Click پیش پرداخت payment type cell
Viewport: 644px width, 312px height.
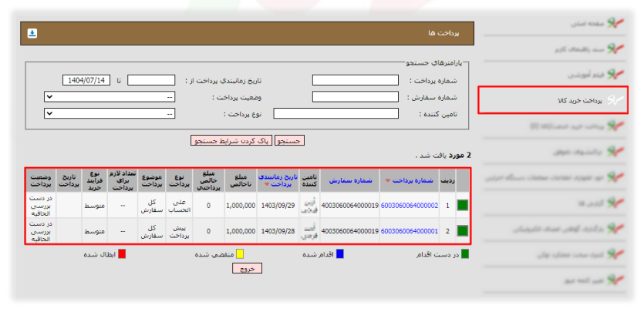178,231
